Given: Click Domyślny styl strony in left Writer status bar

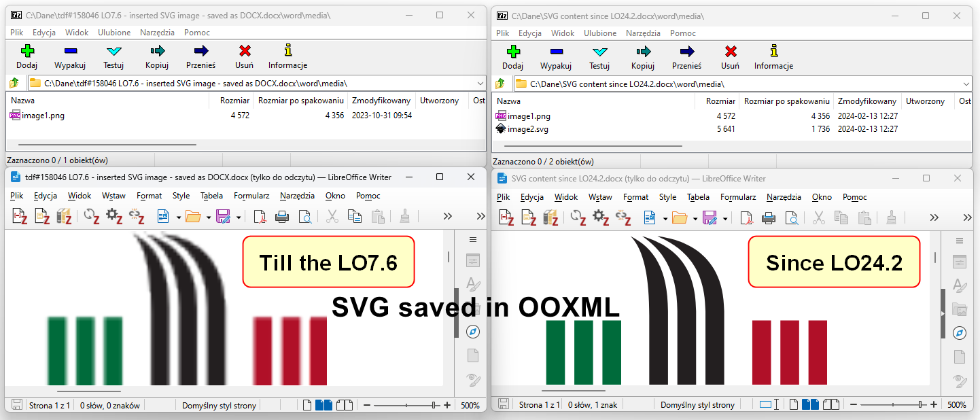Looking at the screenshot, I should coord(219,405).
